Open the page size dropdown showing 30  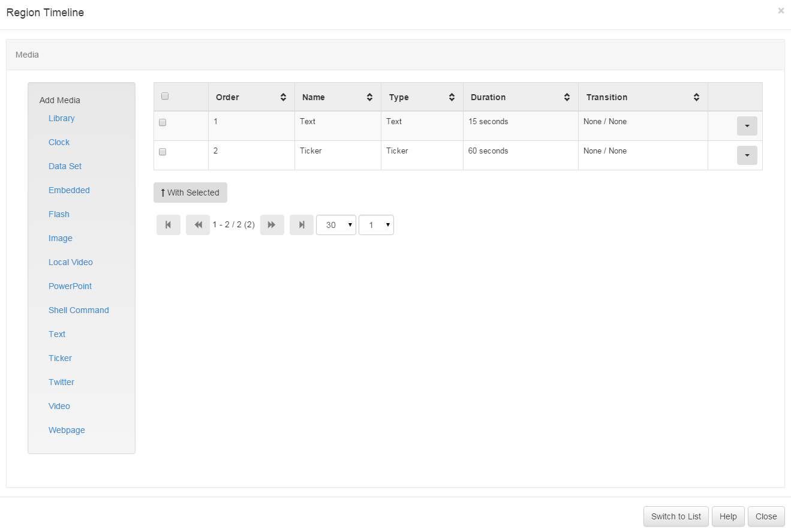coord(336,225)
